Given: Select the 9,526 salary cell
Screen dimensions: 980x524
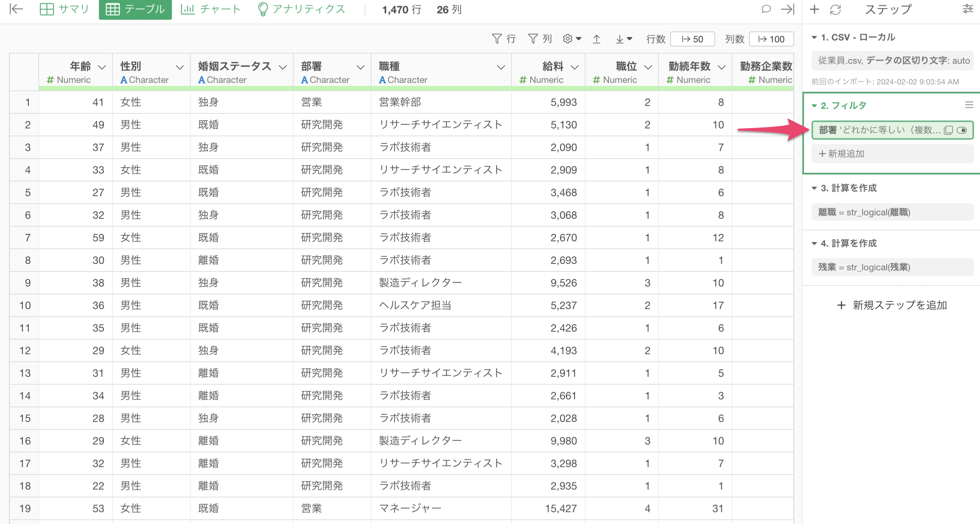Looking at the screenshot, I should 548,283.
